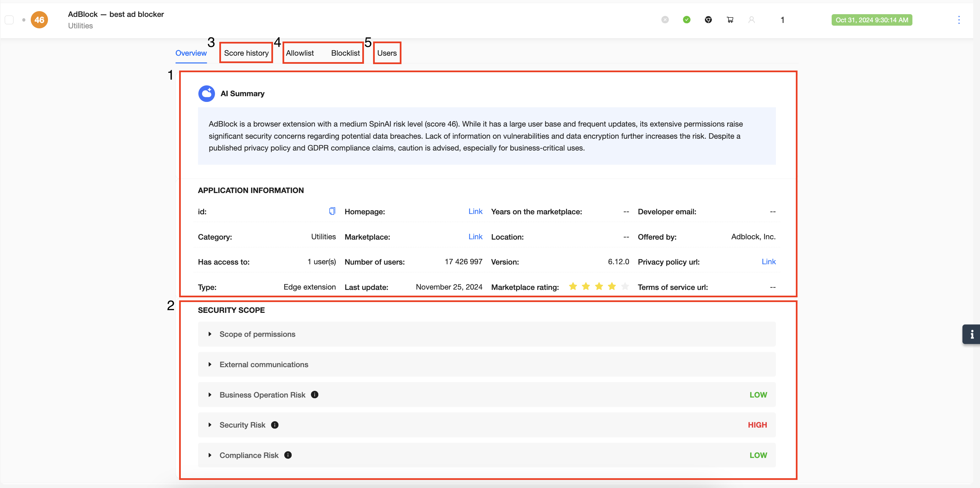Click the three-dot actions menu icon
The width and height of the screenshot is (980, 488).
point(958,20)
